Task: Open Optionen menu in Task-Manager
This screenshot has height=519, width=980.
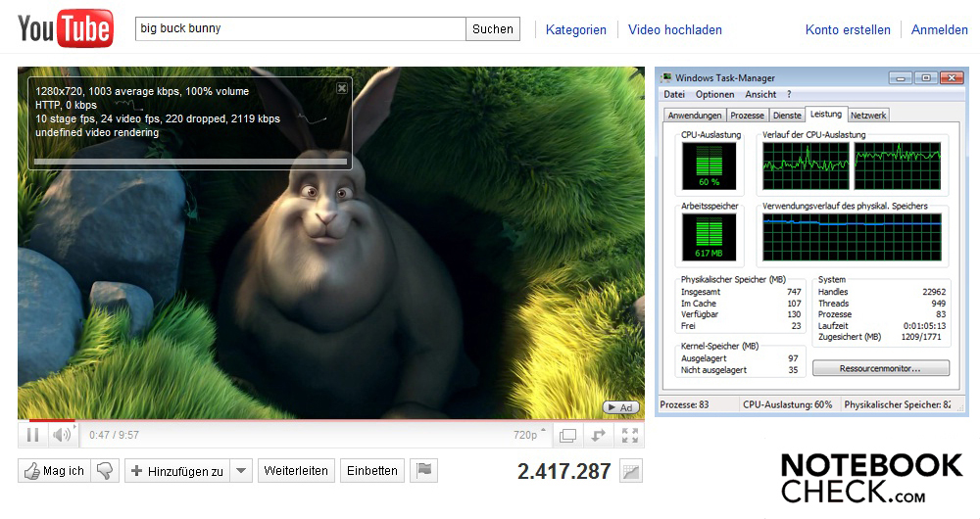Action: [715, 94]
